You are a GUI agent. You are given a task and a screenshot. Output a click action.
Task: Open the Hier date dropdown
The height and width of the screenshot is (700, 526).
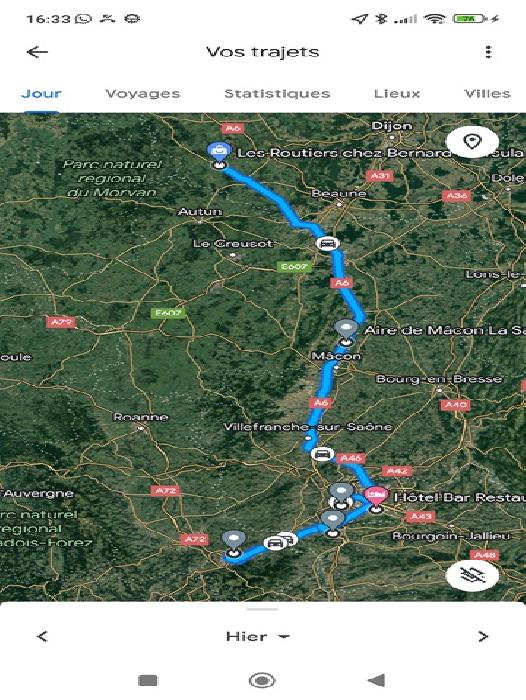(x=258, y=636)
